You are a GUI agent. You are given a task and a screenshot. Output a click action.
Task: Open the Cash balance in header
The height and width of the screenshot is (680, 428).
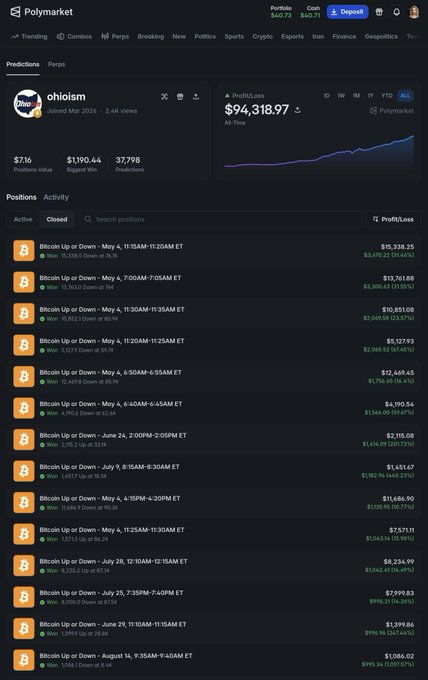coord(310,12)
